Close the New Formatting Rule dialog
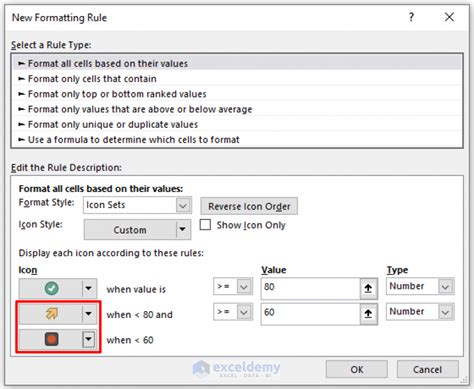 [x=449, y=17]
